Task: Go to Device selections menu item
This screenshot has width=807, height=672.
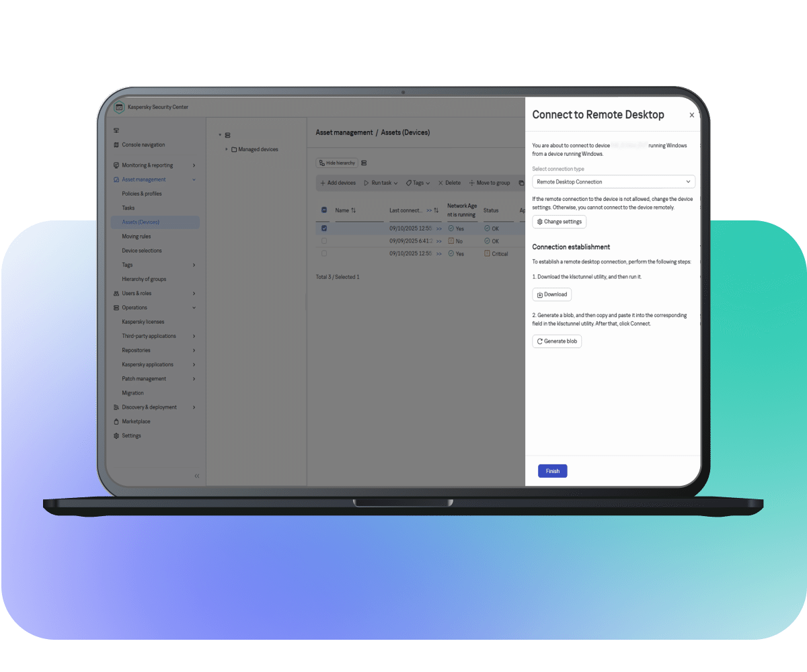Action: click(x=141, y=251)
